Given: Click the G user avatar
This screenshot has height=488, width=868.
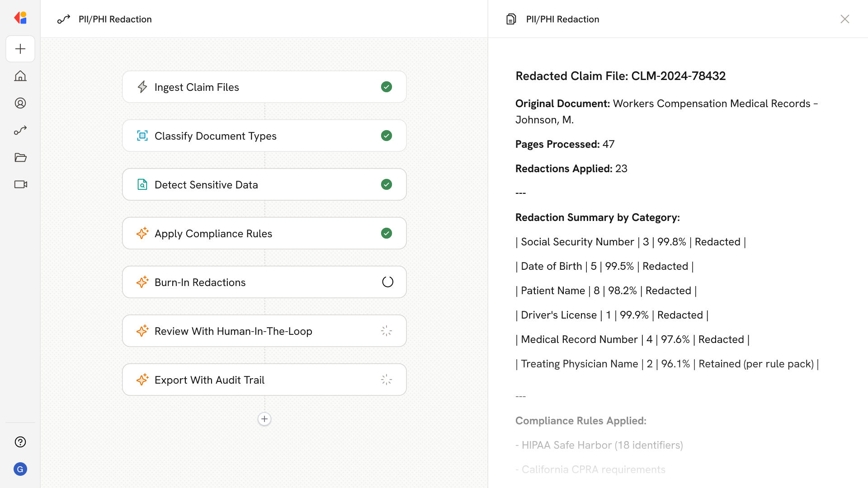Looking at the screenshot, I should (x=20, y=469).
